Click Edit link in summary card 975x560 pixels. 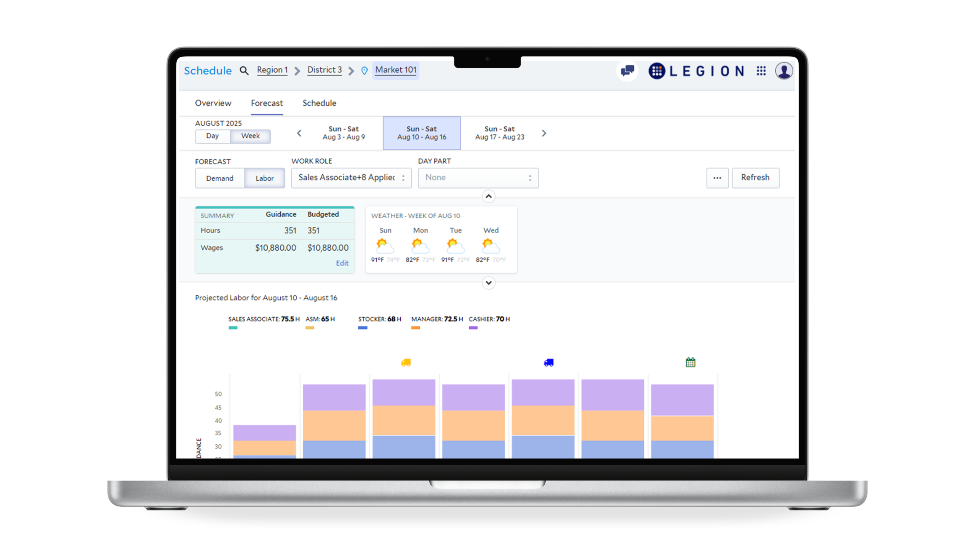pos(342,263)
